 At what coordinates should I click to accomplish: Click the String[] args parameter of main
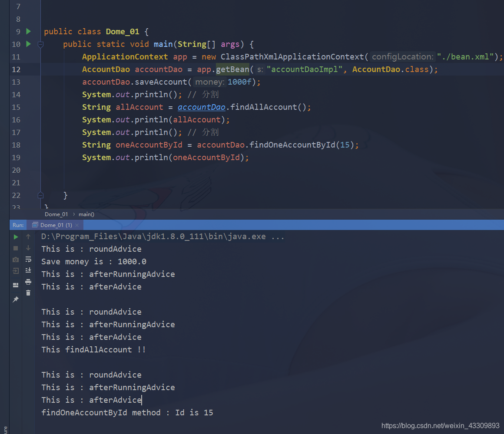tap(209, 44)
